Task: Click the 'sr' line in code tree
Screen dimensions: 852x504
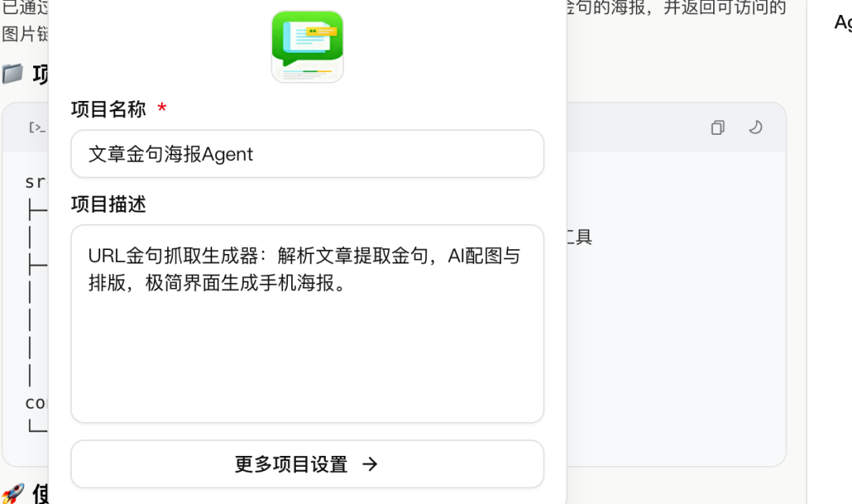Action: tap(36, 182)
